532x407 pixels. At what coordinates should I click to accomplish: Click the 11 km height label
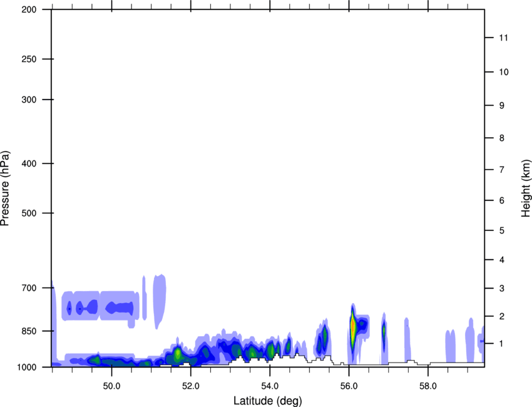coord(503,38)
